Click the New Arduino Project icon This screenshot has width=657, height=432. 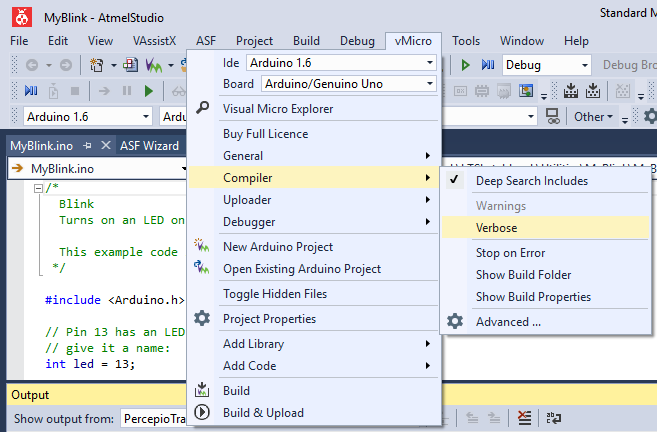[202, 246]
